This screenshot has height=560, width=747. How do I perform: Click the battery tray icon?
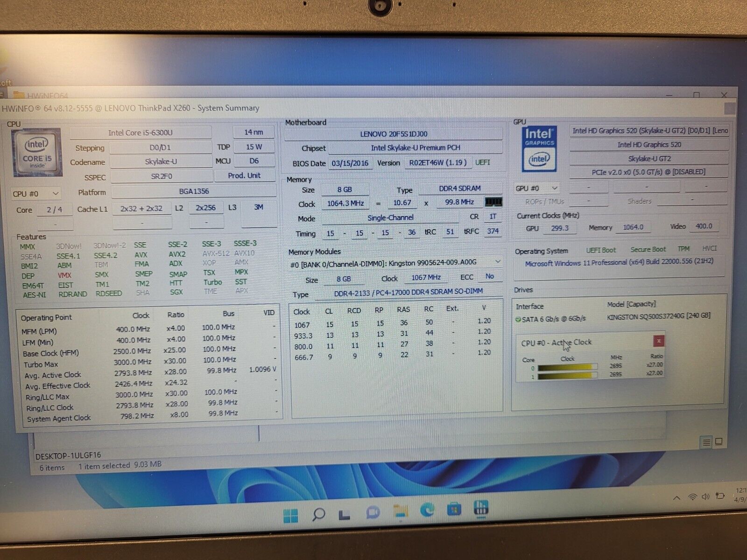pyautogui.click(x=719, y=496)
